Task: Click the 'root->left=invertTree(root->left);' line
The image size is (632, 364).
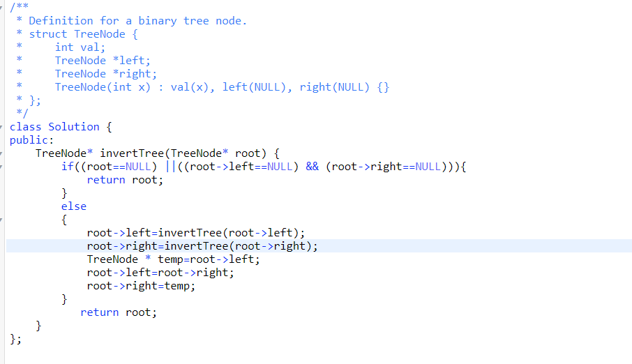Action: point(196,233)
